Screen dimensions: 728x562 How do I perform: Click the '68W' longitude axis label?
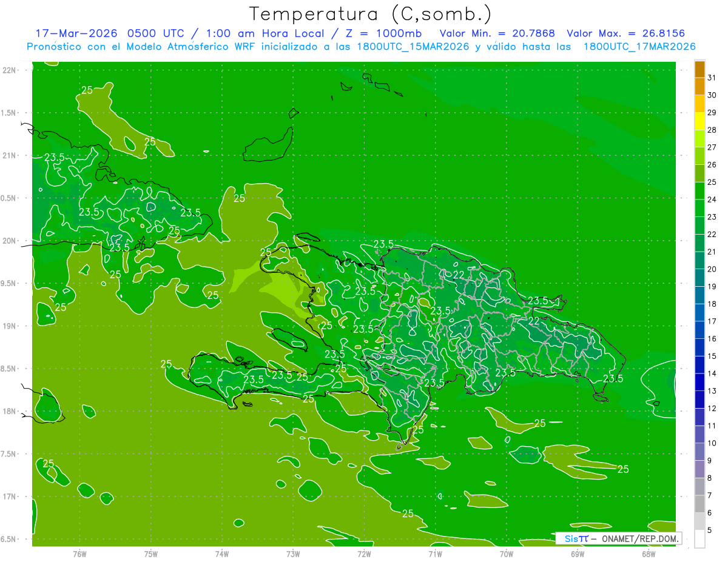click(x=649, y=554)
